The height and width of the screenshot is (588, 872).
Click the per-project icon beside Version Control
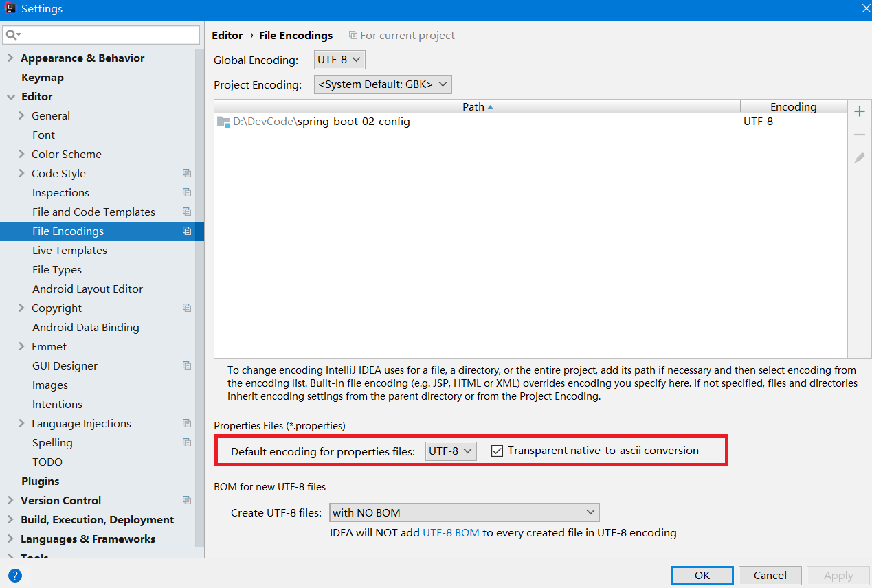click(187, 501)
